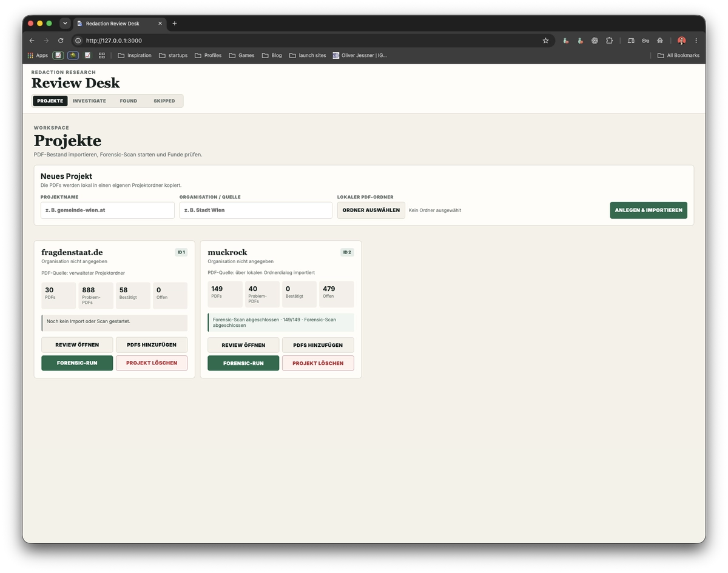Click the ANLEGEN & IMPORTIEREN button
This screenshot has width=728, height=573.
[649, 210]
